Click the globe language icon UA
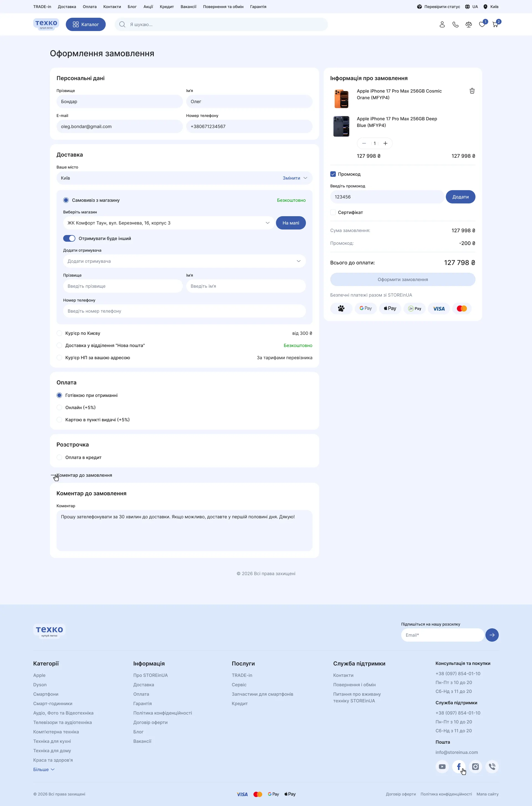Image resolution: width=532 pixels, height=806 pixels. [467, 6]
